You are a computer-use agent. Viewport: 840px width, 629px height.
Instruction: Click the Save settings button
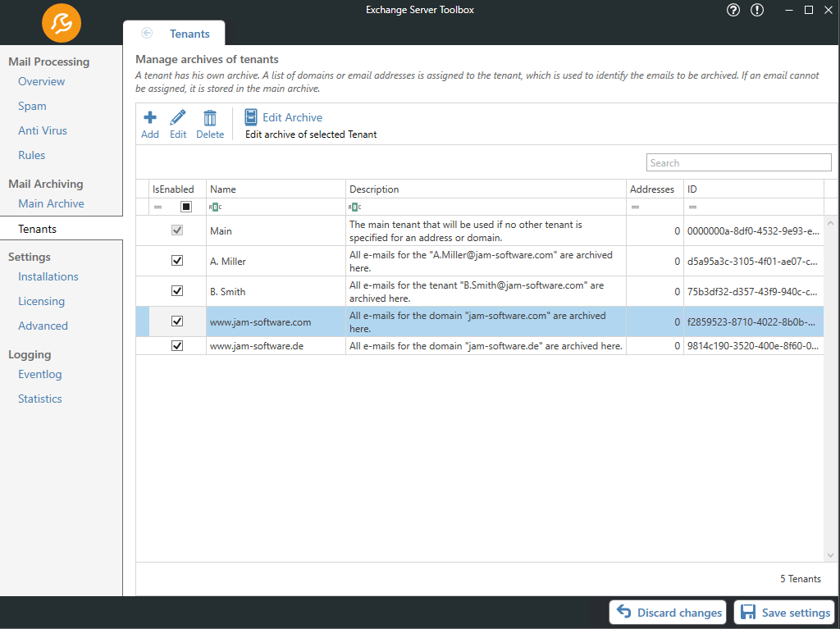coord(784,613)
